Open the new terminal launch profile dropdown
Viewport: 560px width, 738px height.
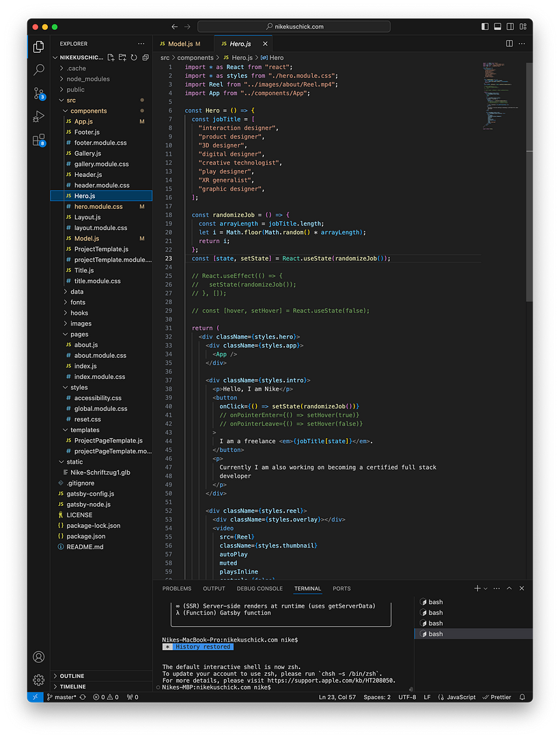[x=486, y=588]
